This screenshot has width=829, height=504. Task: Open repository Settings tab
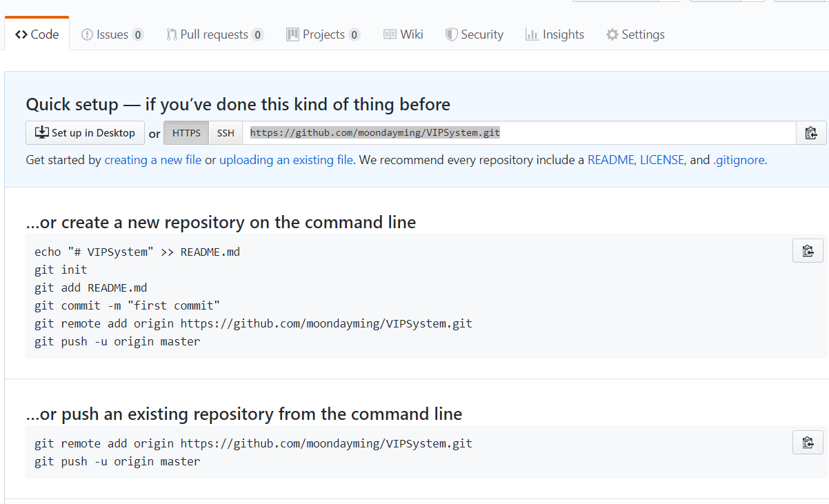(635, 34)
